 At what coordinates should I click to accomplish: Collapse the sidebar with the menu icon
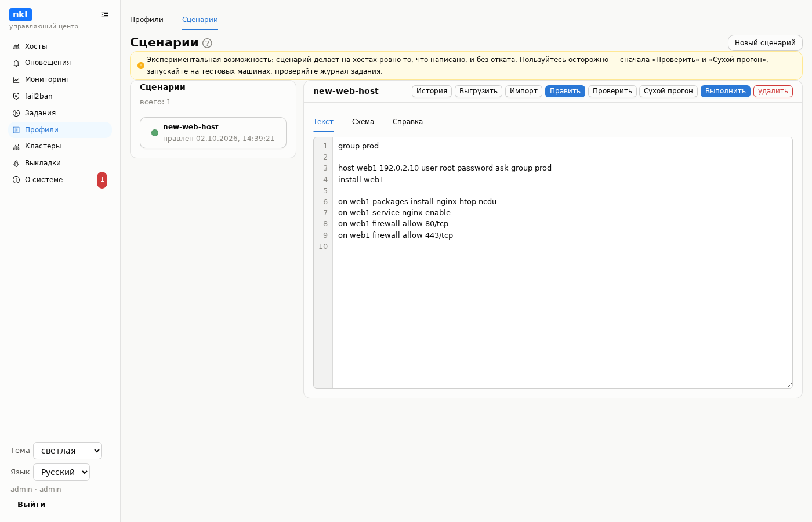105,14
